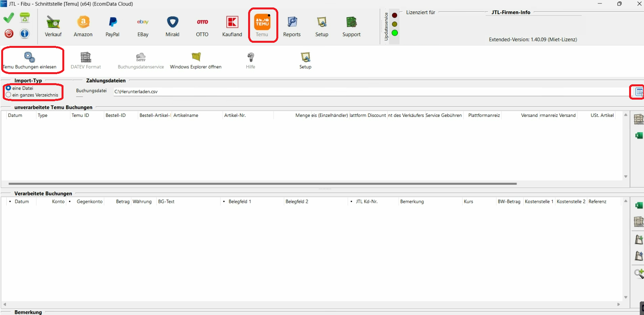Select the Kaufland marketplace icon
644x315 pixels.
[x=232, y=26]
